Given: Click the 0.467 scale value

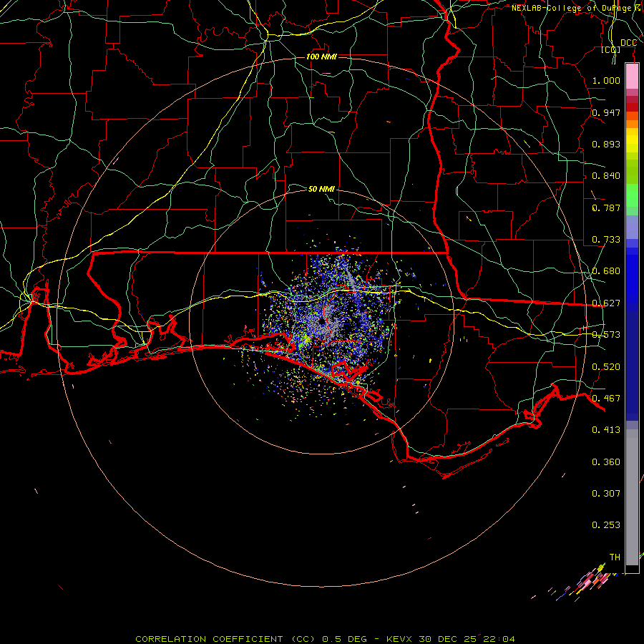Looking at the screenshot, I should click(x=606, y=399).
